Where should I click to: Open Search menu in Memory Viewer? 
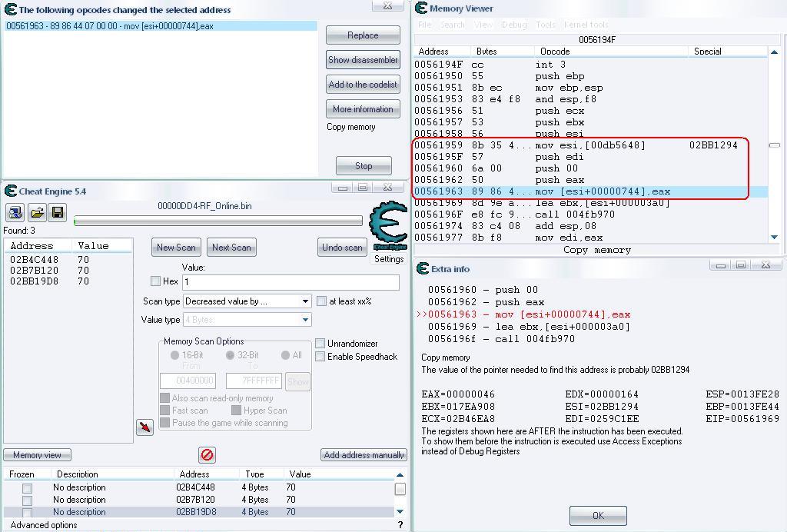(452, 25)
